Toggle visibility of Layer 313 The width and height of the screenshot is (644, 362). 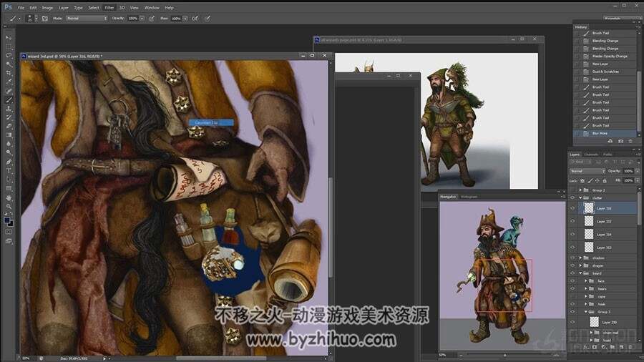[572, 247]
